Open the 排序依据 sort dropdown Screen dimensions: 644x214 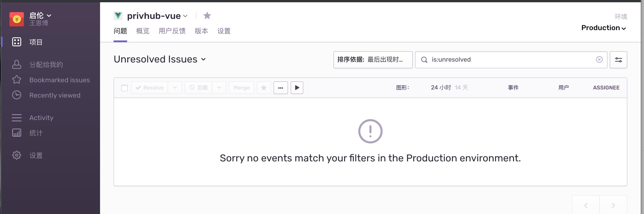372,60
